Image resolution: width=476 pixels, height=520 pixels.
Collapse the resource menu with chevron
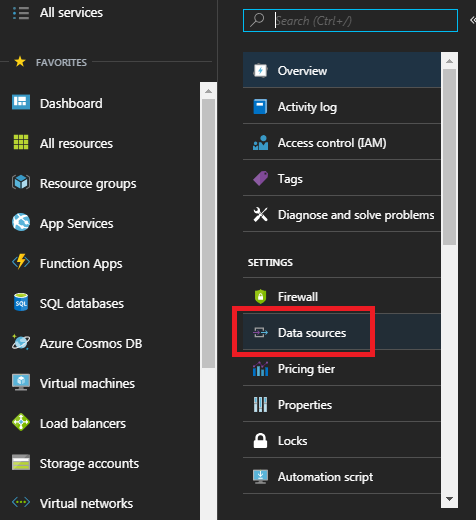[473, 20]
